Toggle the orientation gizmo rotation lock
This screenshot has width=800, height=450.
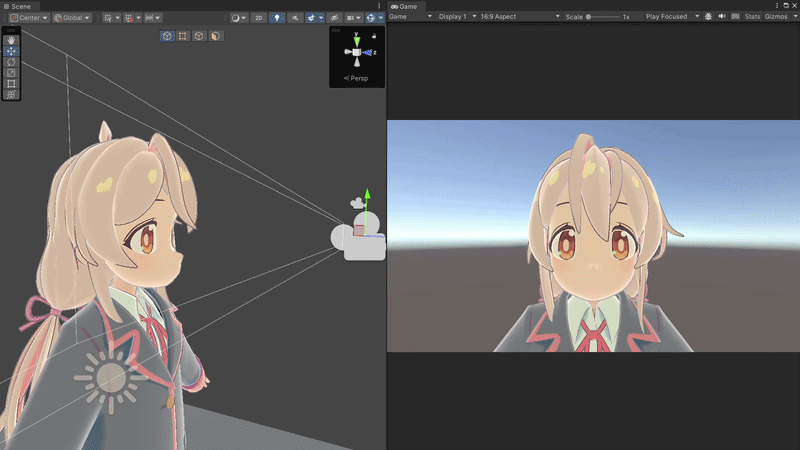(374, 36)
